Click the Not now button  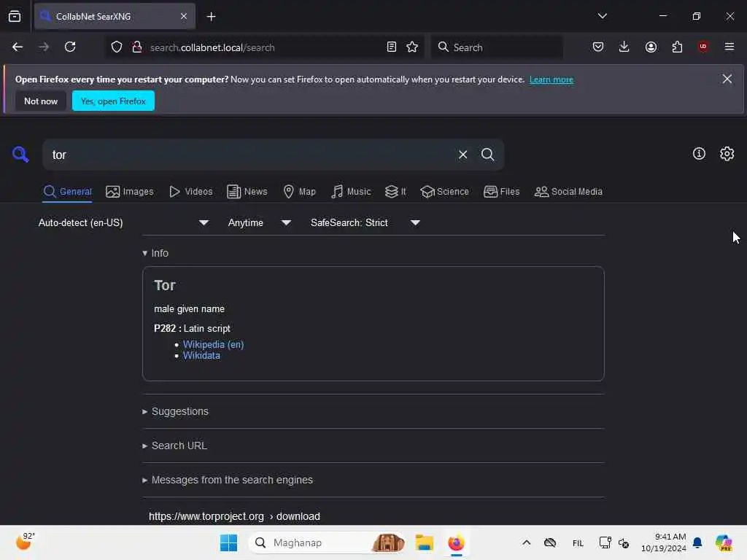(x=41, y=101)
